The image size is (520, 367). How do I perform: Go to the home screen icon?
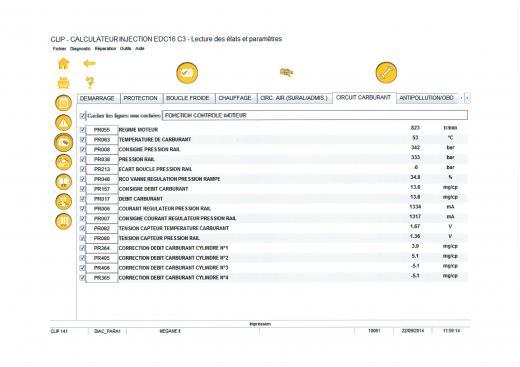(x=63, y=64)
